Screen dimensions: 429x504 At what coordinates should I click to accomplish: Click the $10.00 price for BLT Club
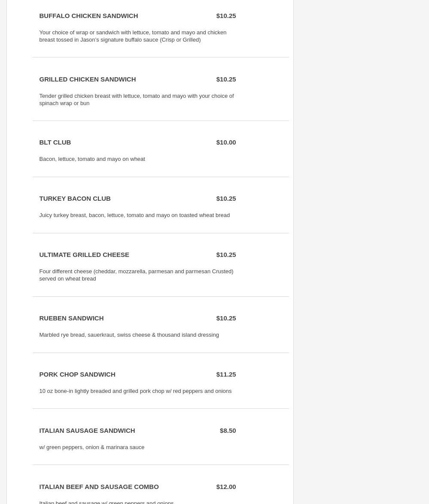click(226, 142)
